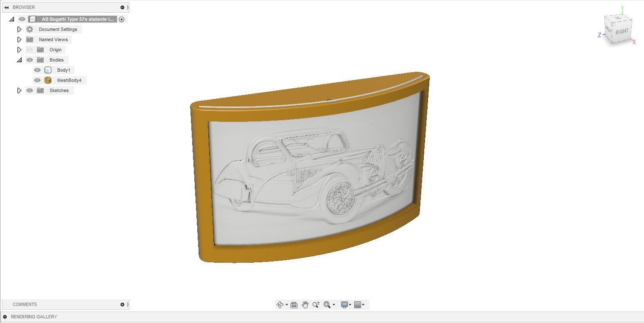Click the top face of ViewCube

point(618,18)
